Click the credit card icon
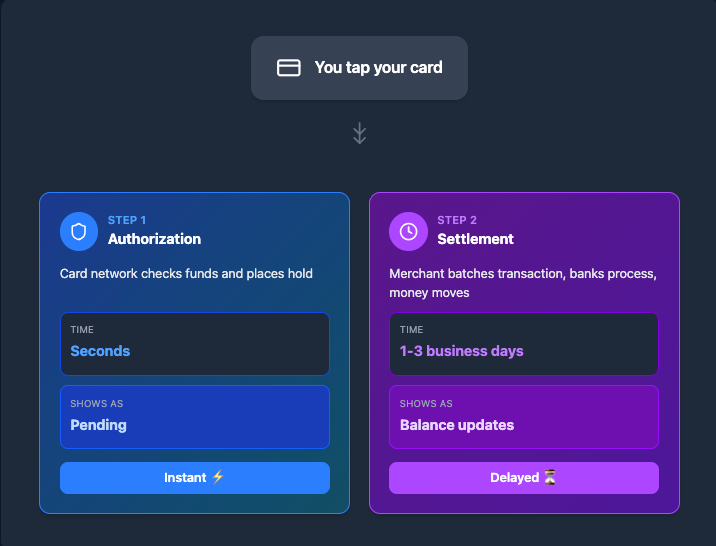Screen dimensions: 716x546 pyautogui.click(x=289, y=68)
